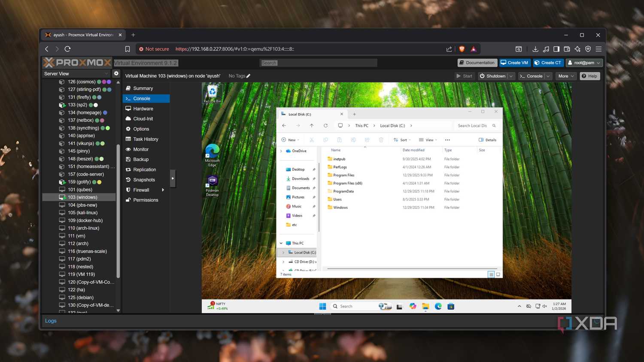Open Microsoft Store from the VM taskbar
Viewport: 644px width, 362px height.
tap(451, 306)
